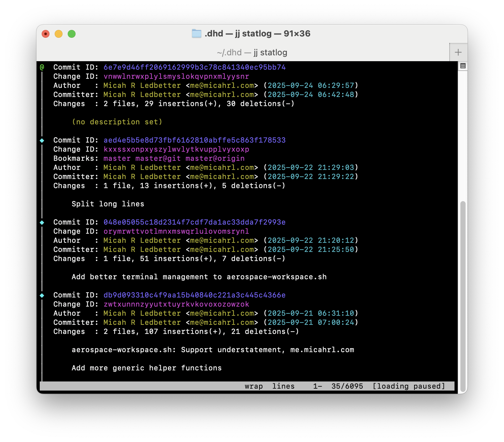Click the diamond marker beside commit aed4e5b5
Screen dimensions: 504x442
42,141
